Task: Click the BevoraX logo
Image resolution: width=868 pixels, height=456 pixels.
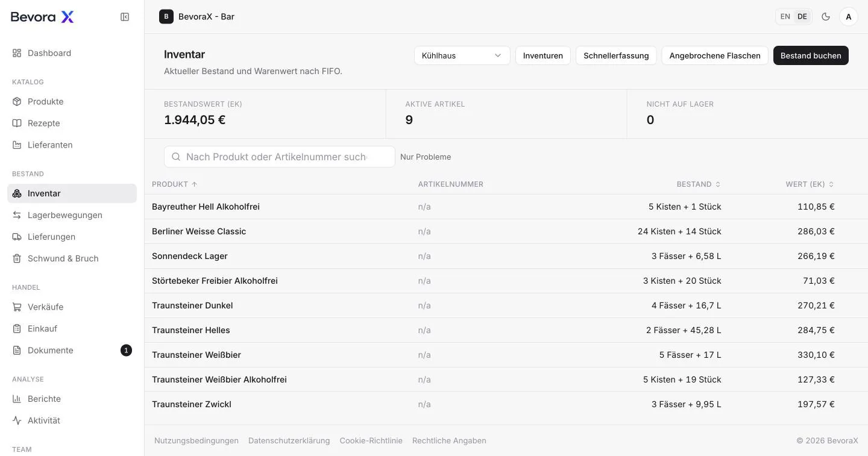Action: coord(42,17)
